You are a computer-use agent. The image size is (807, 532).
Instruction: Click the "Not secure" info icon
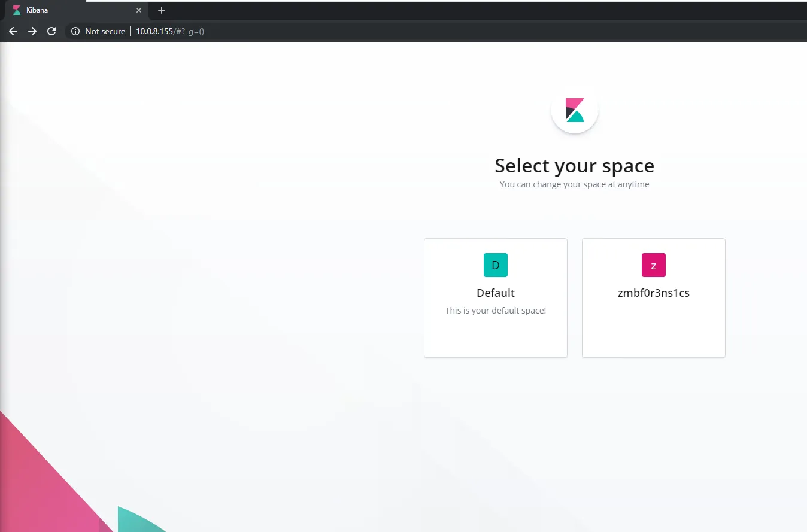click(74, 31)
